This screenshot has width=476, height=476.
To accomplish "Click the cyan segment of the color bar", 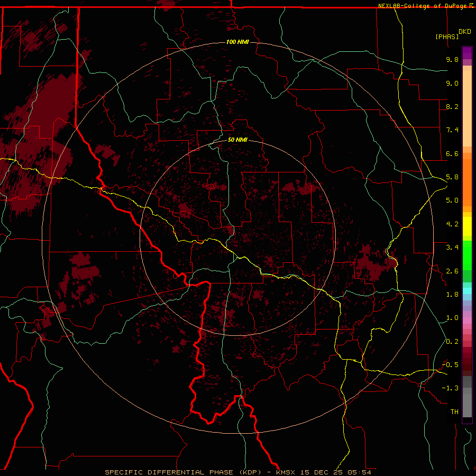I will [x=467, y=291].
